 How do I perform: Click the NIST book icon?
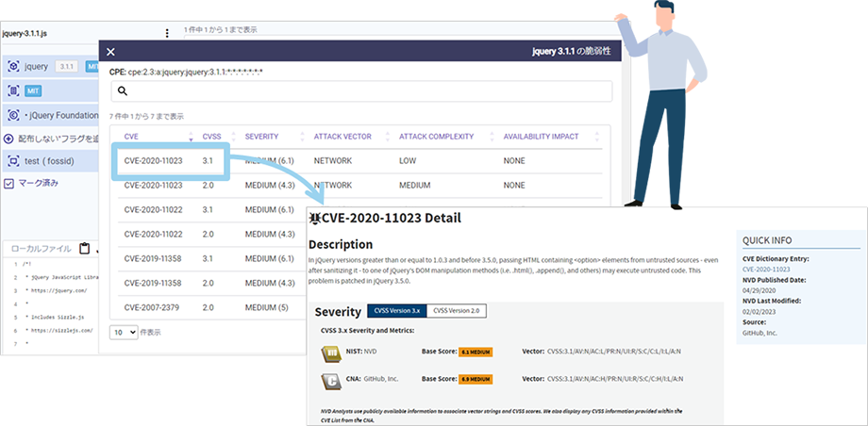330,352
